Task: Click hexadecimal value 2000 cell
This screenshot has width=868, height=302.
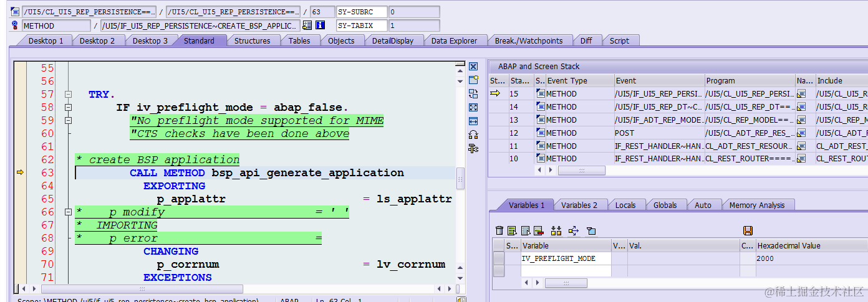Action: pos(811,258)
